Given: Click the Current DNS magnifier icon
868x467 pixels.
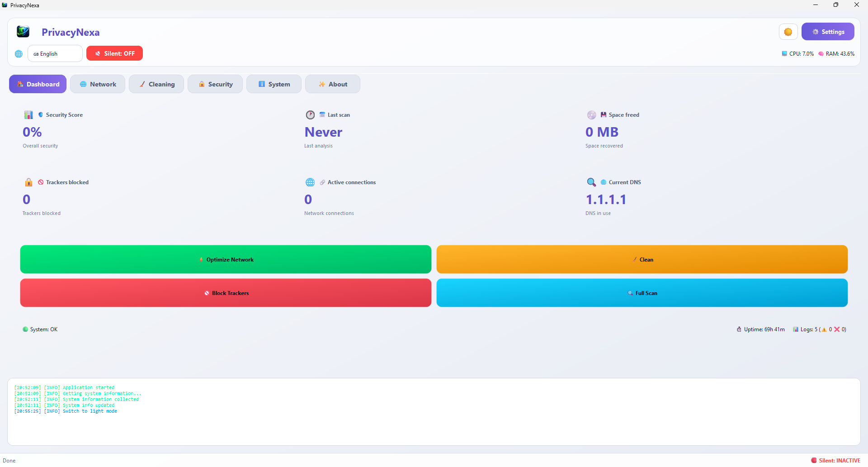Looking at the screenshot, I should (x=591, y=182).
